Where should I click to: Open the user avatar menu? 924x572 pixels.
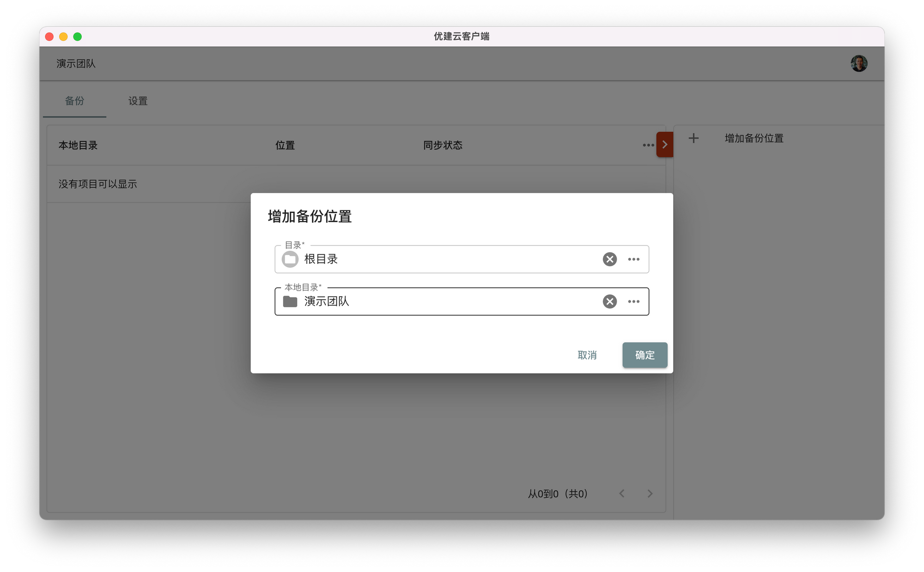(x=858, y=64)
